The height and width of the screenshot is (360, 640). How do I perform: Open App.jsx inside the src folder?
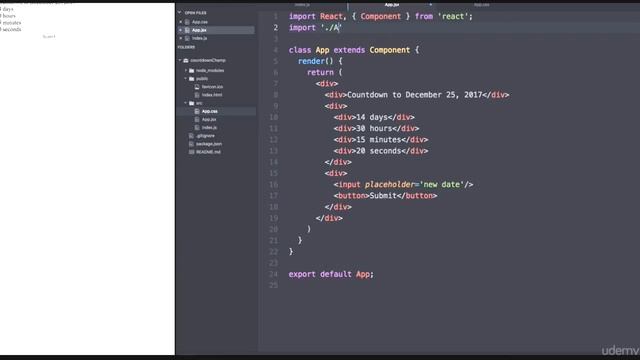coord(209,120)
